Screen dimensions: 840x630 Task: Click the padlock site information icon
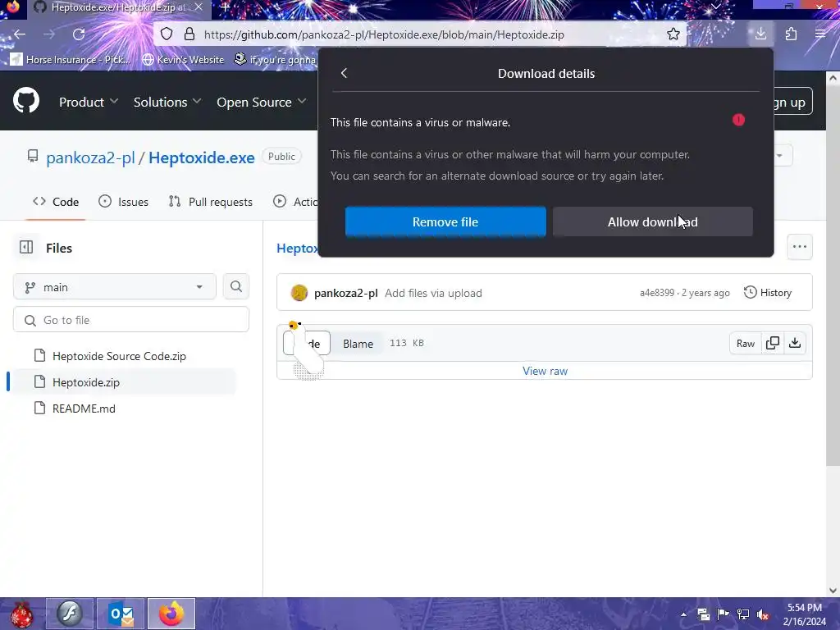coord(189,34)
